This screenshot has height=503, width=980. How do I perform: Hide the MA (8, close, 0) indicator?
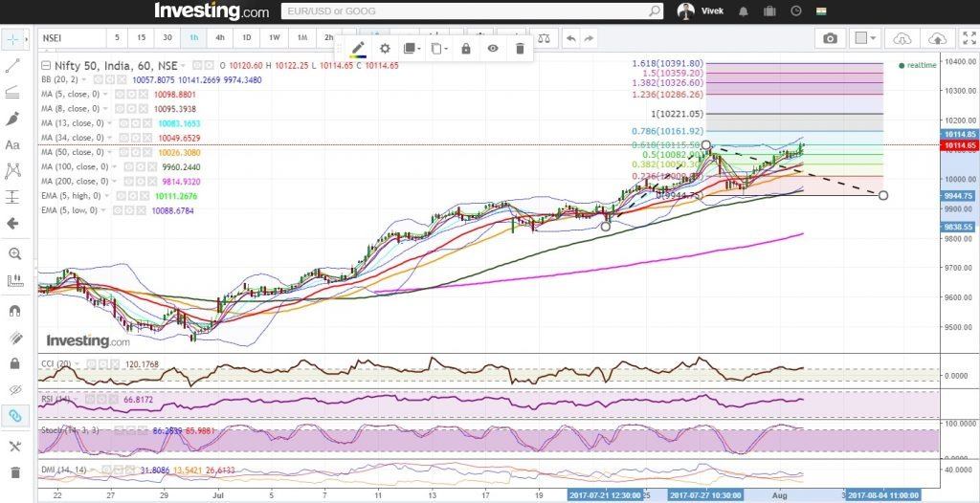click(120, 109)
